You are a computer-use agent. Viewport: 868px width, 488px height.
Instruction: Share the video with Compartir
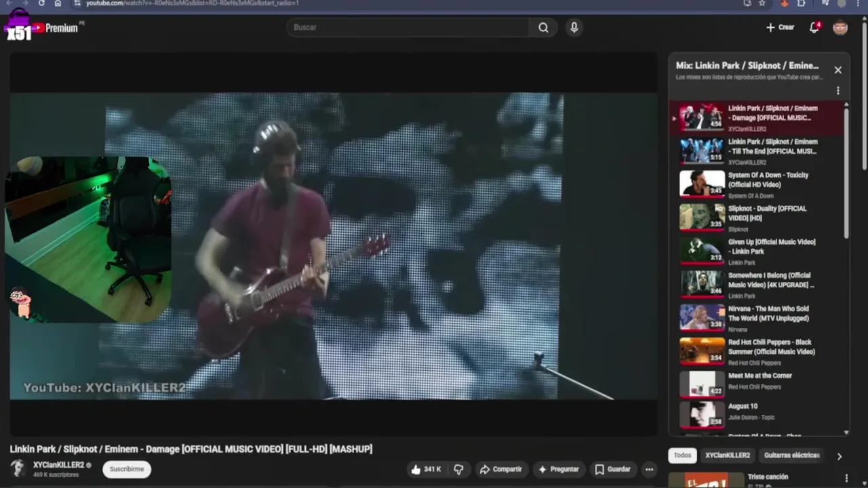(x=500, y=469)
